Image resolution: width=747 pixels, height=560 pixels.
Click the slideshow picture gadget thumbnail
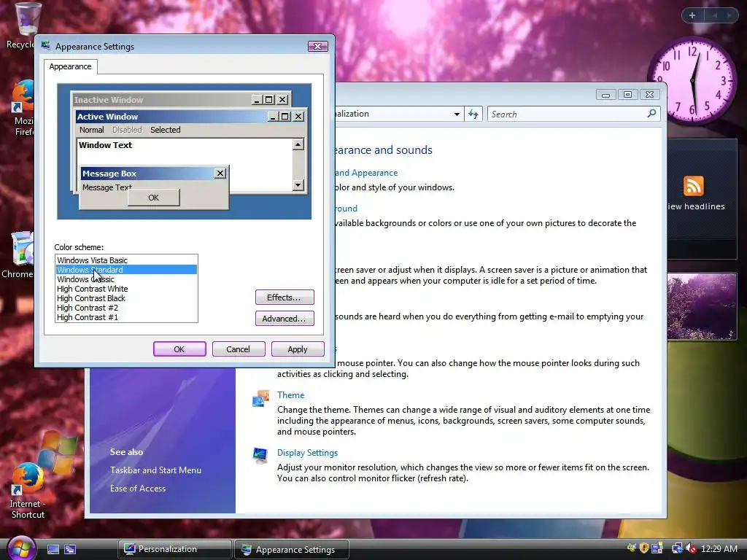702,307
